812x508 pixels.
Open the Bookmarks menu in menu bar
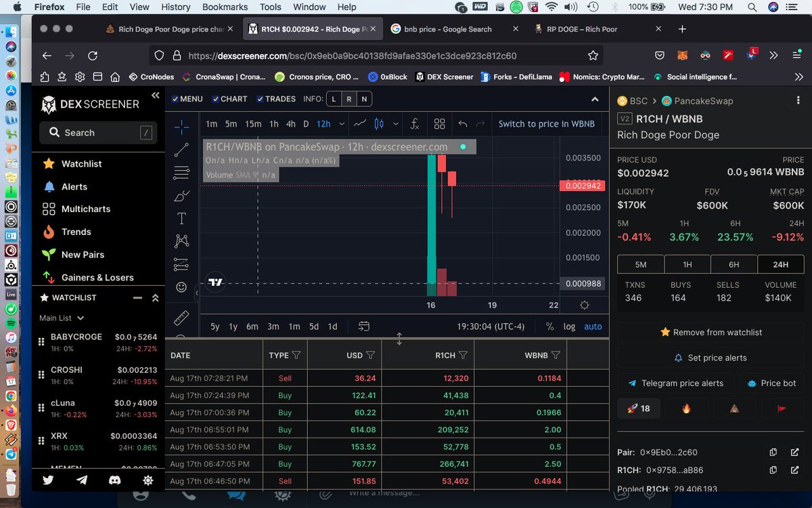coord(226,7)
